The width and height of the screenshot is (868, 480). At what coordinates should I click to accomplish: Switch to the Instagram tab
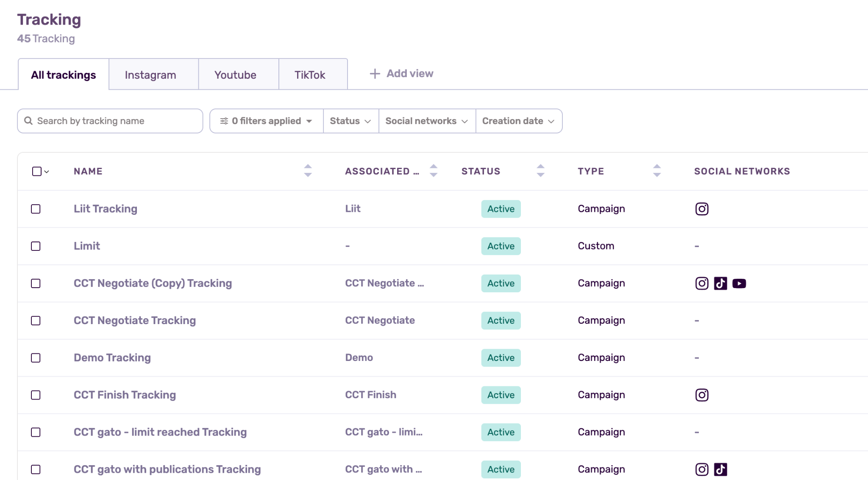pyautogui.click(x=150, y=75)
